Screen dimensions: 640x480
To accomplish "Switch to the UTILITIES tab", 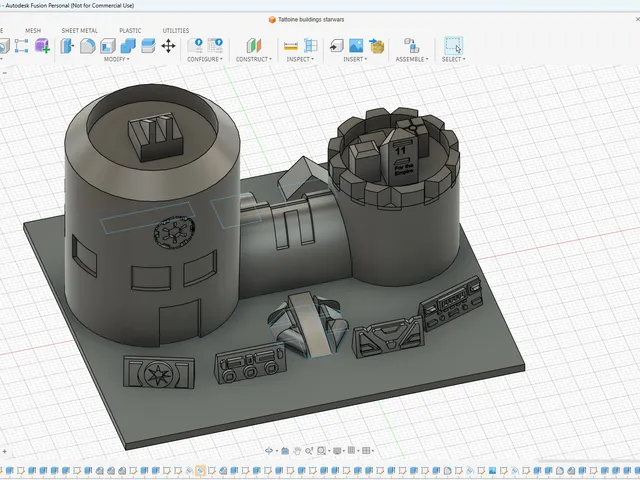I will (176, 31).
